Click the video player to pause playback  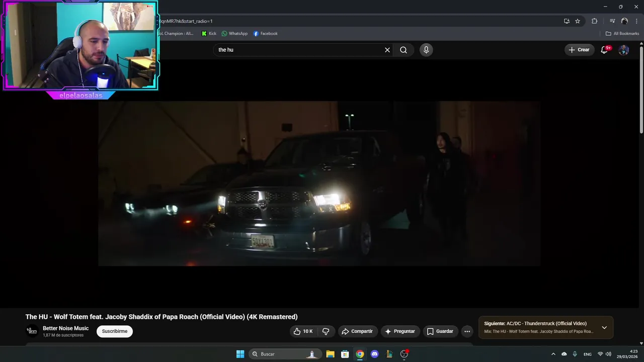pyautogui.click(x=319, y=184)
